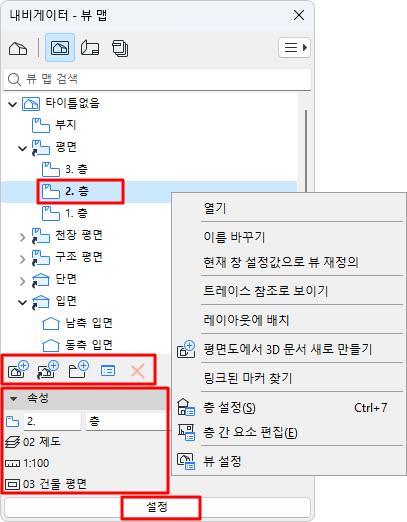
Task: Expand the 단면 folder
Action: coord(22,281)
